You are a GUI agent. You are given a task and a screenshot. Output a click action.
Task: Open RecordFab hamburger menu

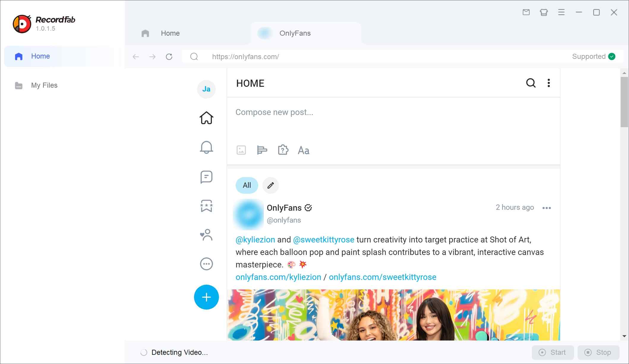(x=561, y=12)
